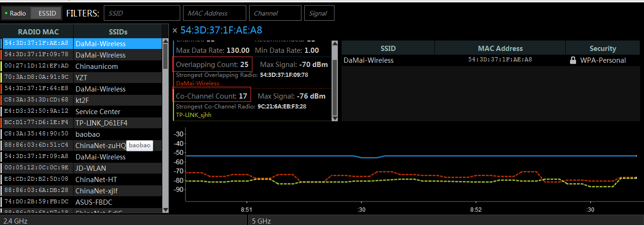Switch view to Radio mode

(x=16, y=13)
